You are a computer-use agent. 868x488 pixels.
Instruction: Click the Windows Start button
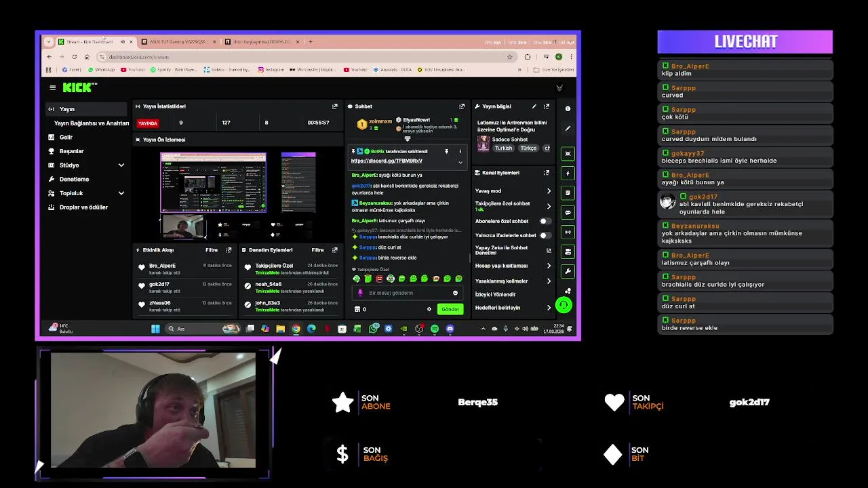click(x=155, y=329)
